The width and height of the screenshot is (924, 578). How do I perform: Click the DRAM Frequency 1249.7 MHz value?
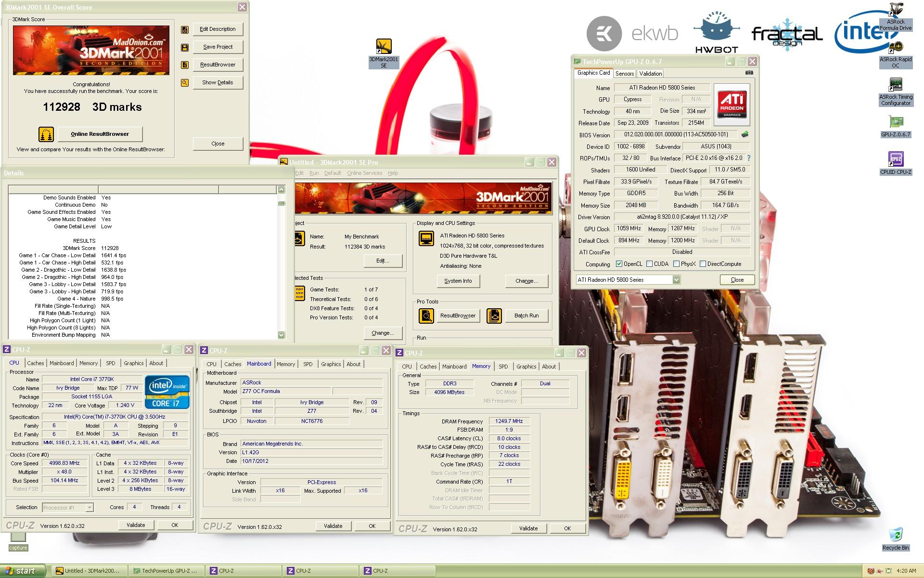pos(509,421)
